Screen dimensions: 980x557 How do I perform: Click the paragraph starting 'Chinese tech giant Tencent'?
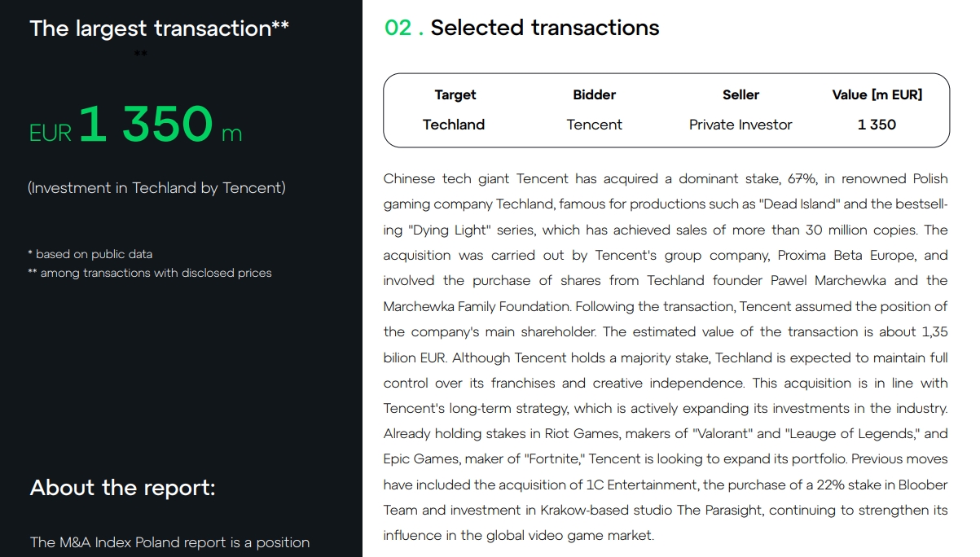tap(666, 357)
